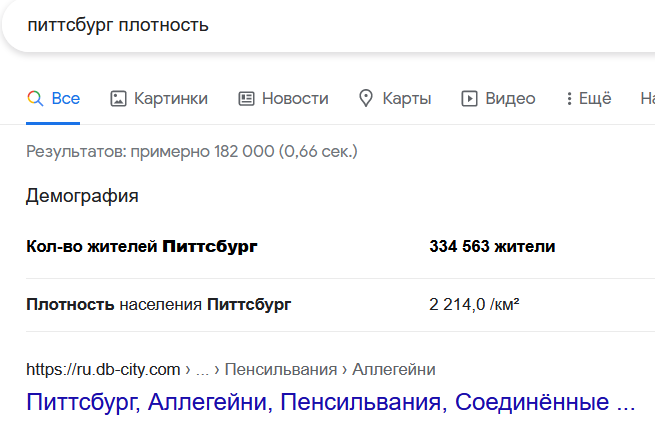Image resolution: width=655 pixels, height=425 pixels.
Task: Click the 2 214,0 /км² density value
Action: 474,305
